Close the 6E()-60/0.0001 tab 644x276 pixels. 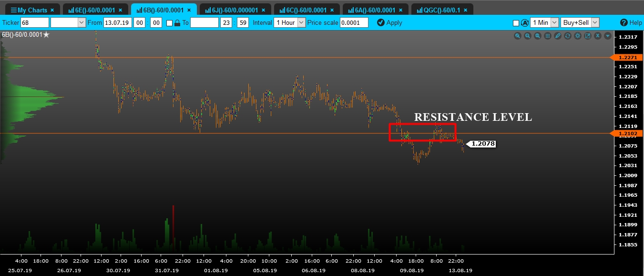pos(121,10)
